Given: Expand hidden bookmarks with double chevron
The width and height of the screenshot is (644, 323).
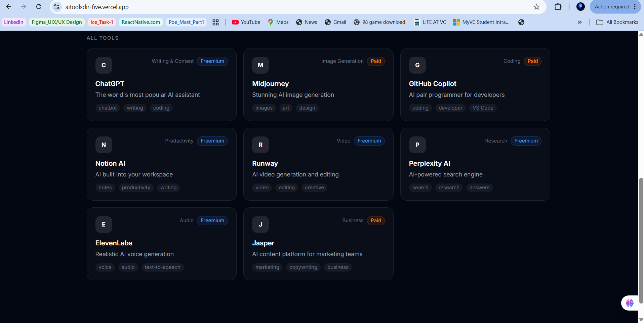Looking at the screenshot, I should 579,22.
